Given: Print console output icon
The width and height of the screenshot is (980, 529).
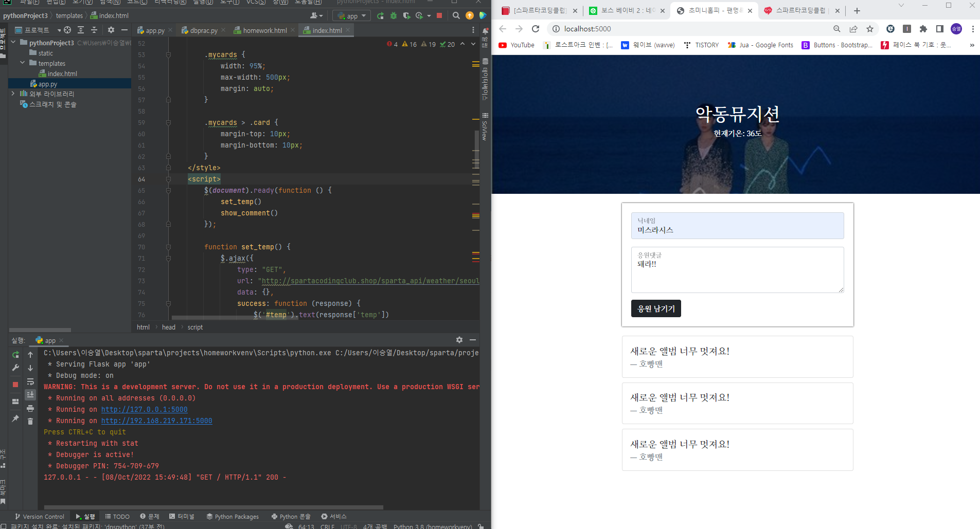Looking at the screenshot, I should [x=30, y=408].
